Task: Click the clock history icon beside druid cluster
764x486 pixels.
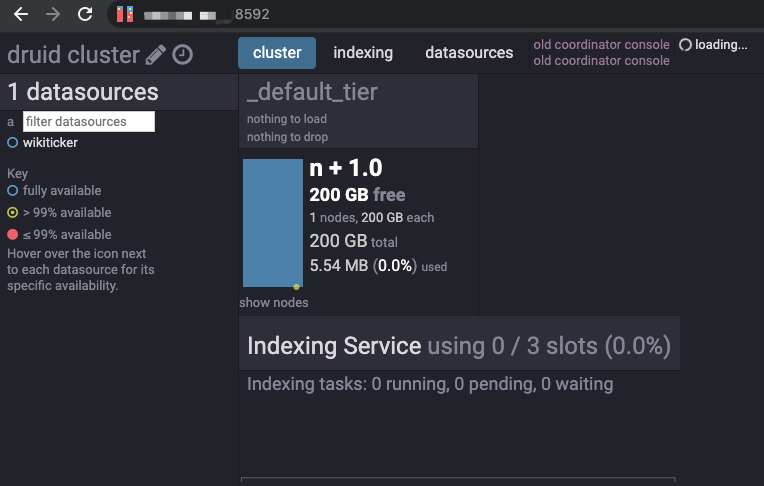Action: pos(183,55)
